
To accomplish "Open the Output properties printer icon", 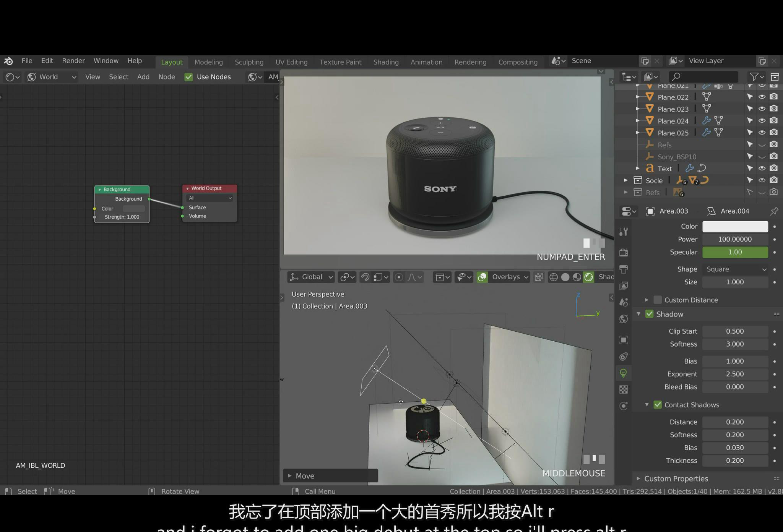I will click(624, 269).
